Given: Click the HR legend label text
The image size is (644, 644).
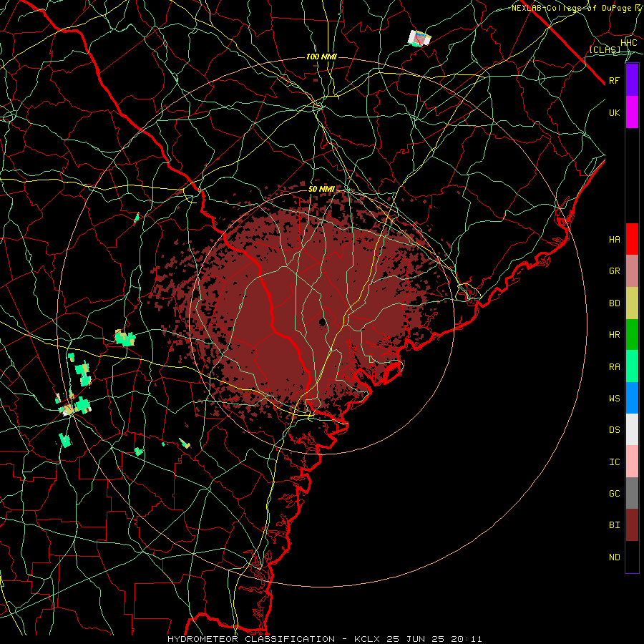Looking at the screenshot, I should tap(615, 335).
